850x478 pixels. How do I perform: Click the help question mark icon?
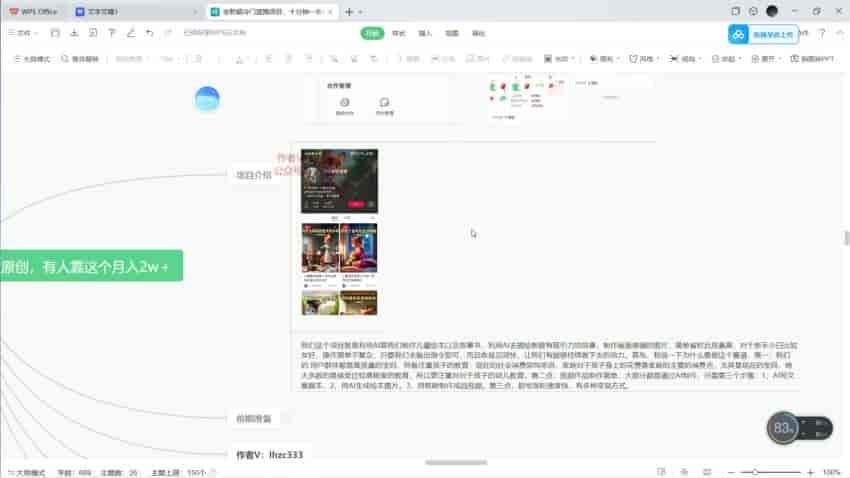click(x=822, y=34)
